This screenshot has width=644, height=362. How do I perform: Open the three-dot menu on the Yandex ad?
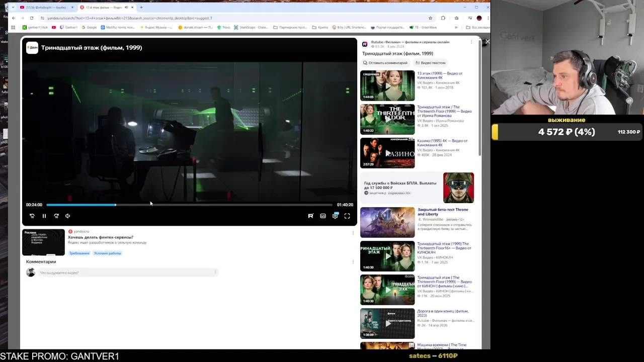pos(353,233)
